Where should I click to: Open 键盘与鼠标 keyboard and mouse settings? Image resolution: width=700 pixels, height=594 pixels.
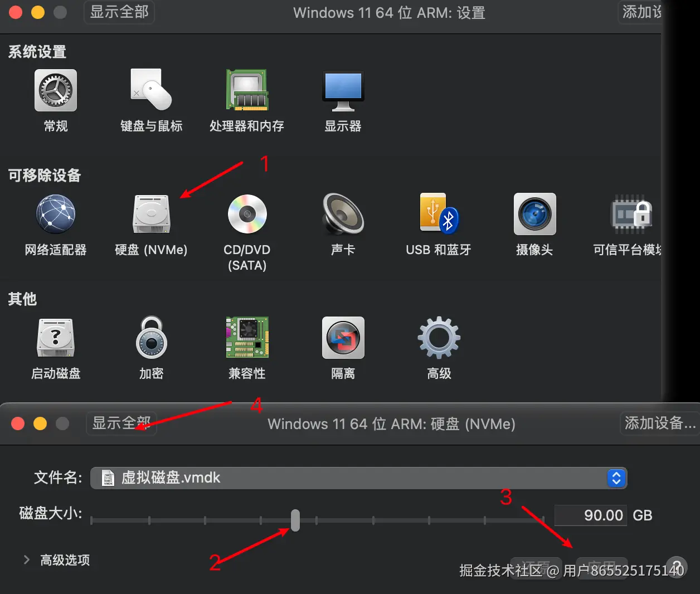point(151,90)
